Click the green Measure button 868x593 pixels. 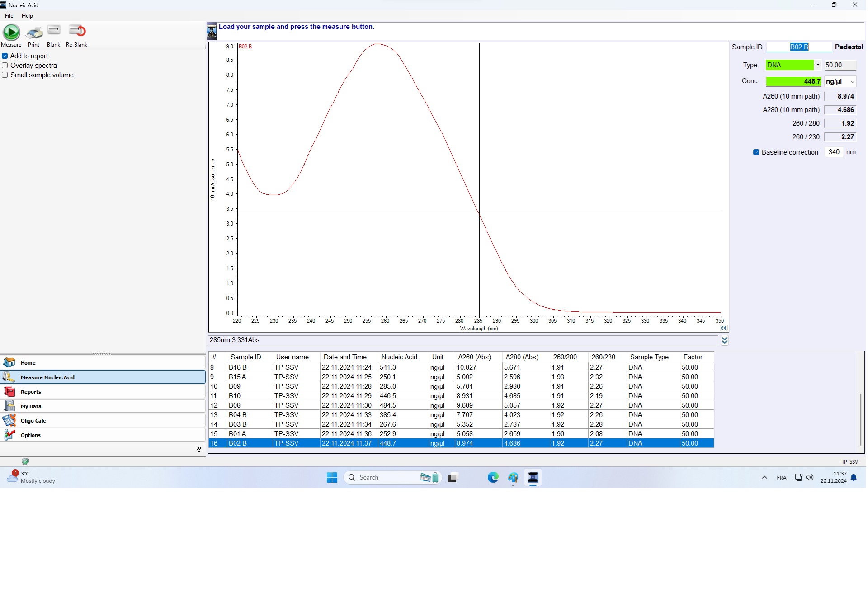point(11,33)
